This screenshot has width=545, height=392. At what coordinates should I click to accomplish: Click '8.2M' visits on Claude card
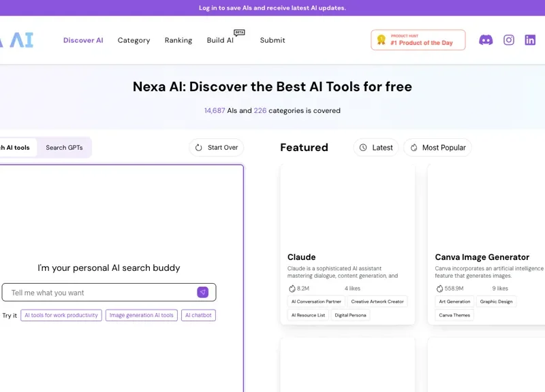303,289
